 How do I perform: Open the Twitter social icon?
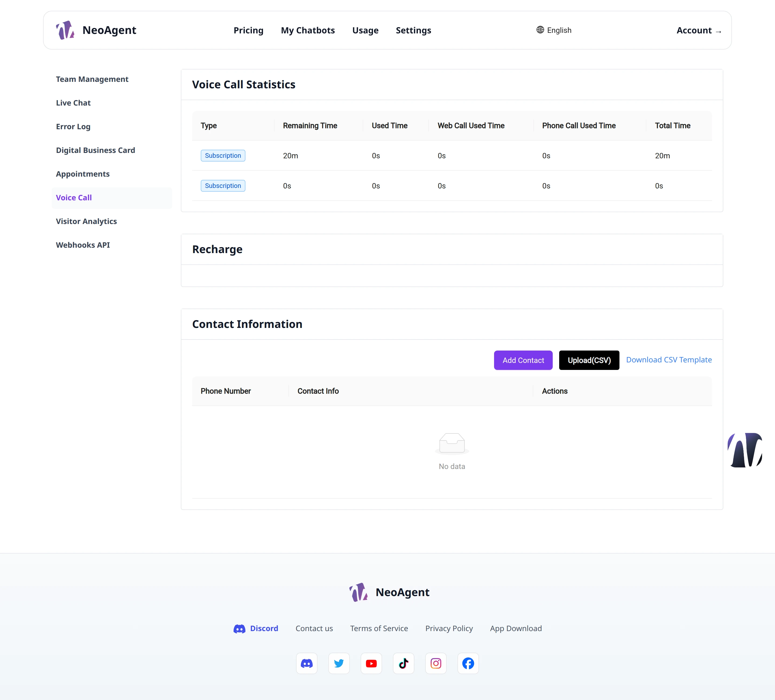click(x=339, y=663)
